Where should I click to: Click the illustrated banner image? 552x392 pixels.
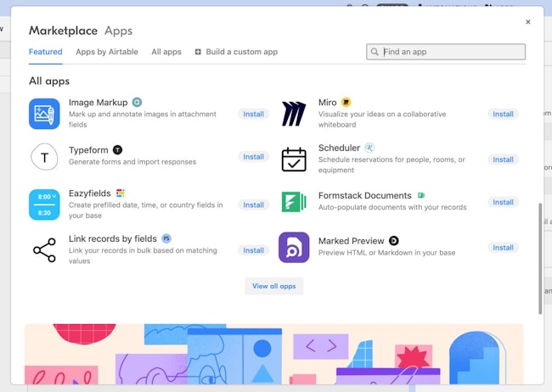[x=274, y=354]
